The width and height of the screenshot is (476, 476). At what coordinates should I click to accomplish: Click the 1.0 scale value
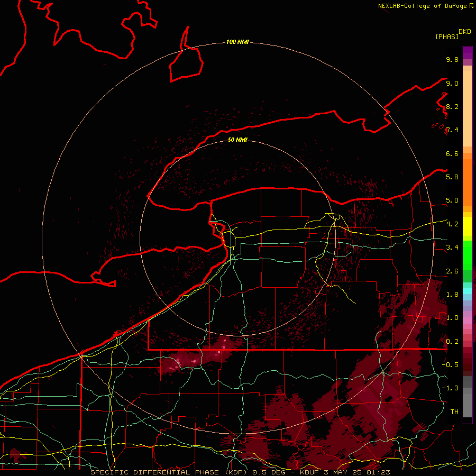[x=452, y=318]
